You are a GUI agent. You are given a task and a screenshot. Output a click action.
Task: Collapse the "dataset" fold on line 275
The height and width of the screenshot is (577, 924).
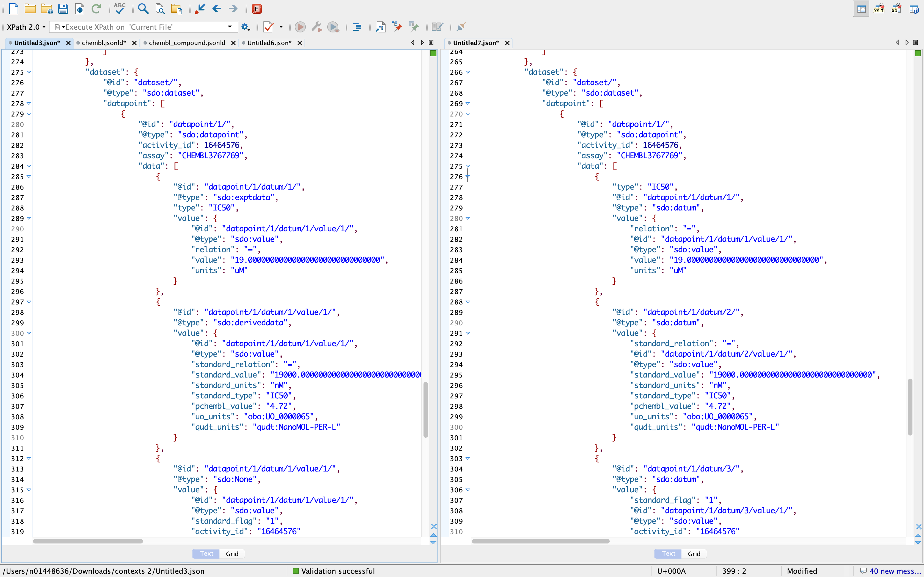(x=29, y=72)
